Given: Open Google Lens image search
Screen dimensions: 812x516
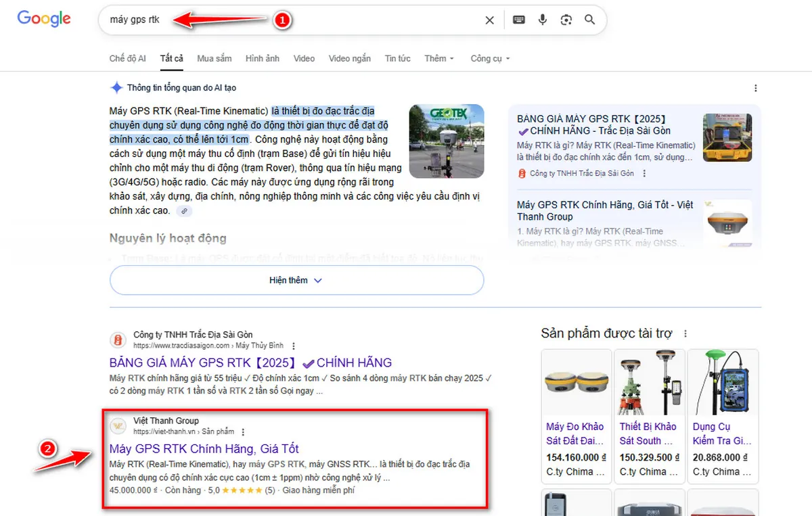Looking at the screenshot, I should click(566, 20).
